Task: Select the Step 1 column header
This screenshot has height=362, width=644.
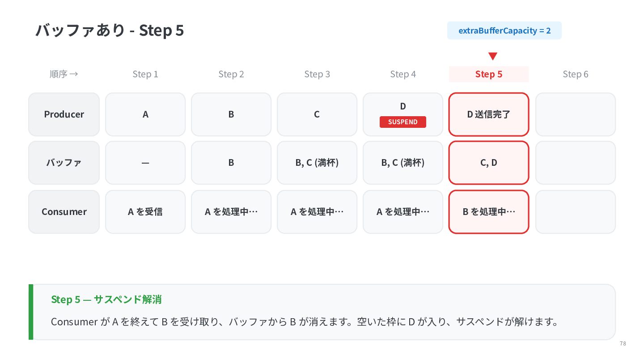Action: pos(145,74)
